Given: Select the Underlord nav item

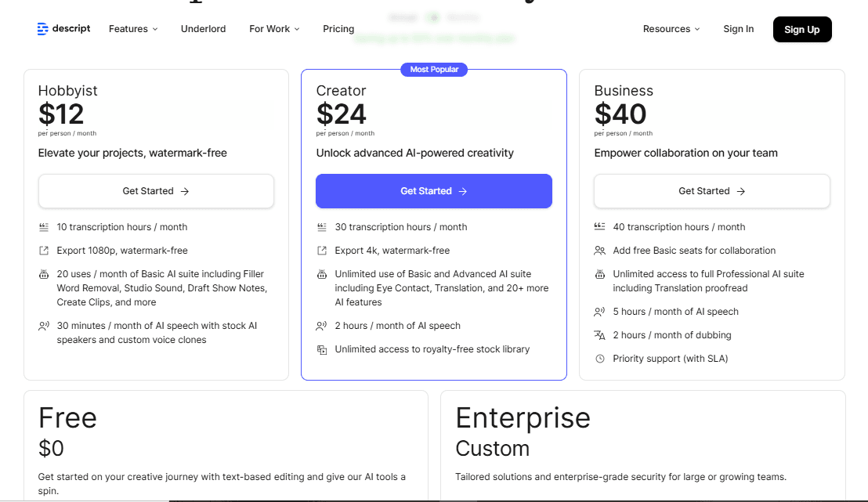Looking at the screenshot, I should tap(203, 29).
